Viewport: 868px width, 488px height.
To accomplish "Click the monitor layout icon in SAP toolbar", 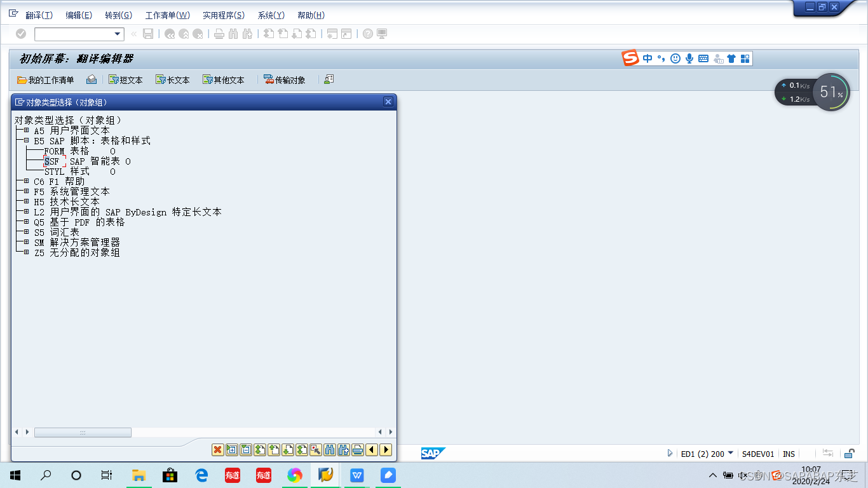I will [x=382, y=34].
